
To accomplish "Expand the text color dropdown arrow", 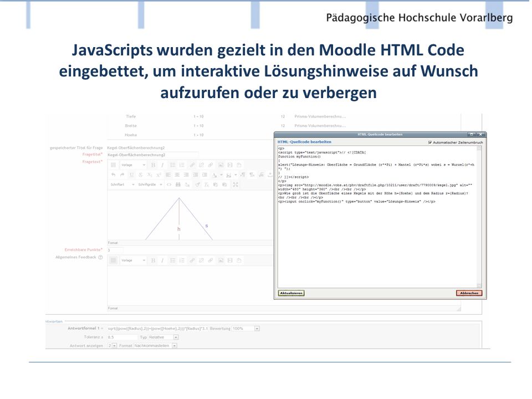I will point(221,175).
